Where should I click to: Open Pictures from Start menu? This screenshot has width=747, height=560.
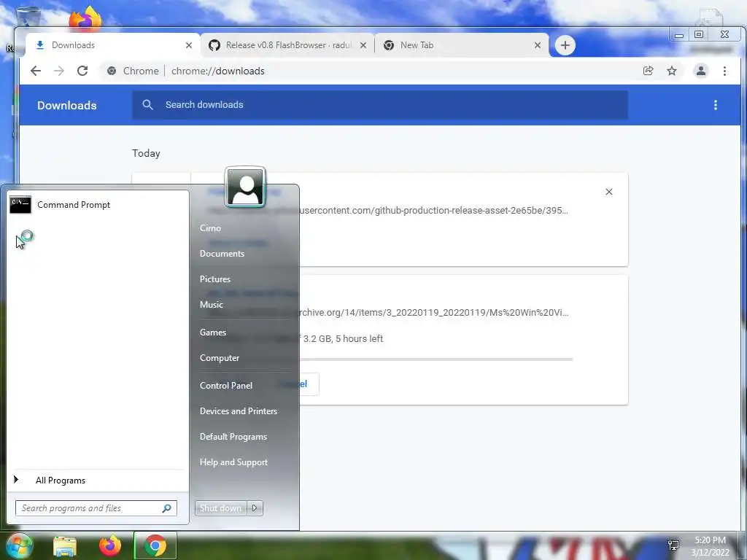coord(215,279)
